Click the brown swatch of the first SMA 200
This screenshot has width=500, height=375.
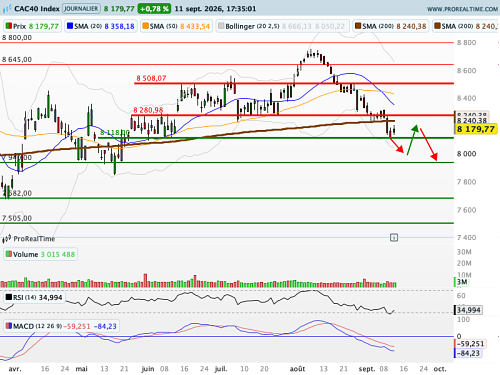click(x=358, y=26)
